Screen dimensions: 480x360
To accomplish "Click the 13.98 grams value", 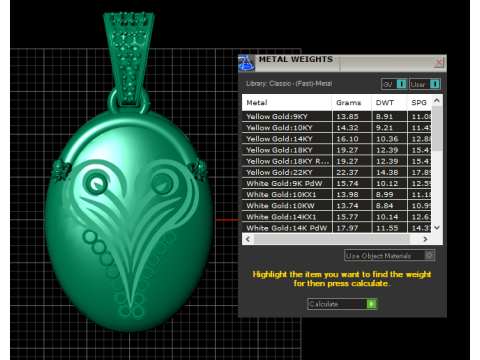I will [x=347, y=195].
